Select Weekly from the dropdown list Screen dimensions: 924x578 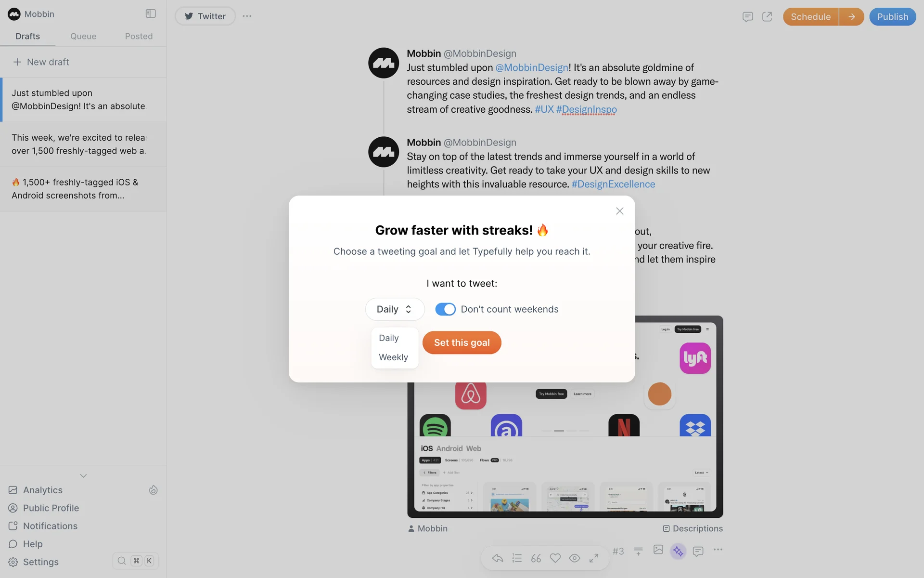coord(393,357)
